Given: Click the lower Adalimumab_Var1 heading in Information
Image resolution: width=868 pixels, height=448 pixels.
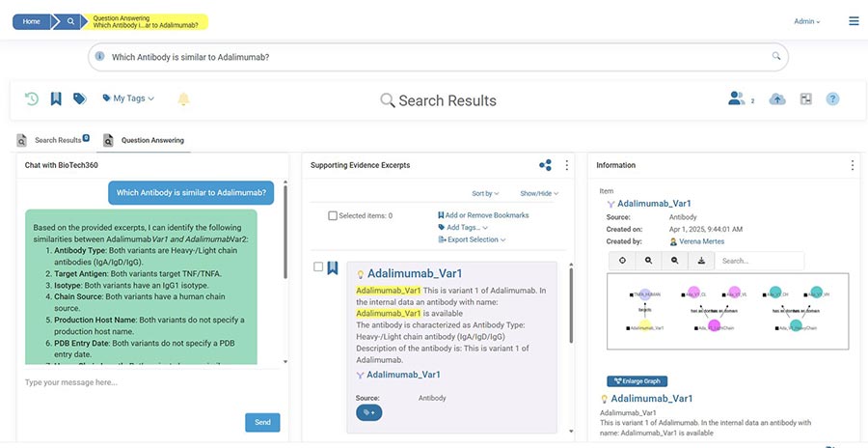Looking at the screenshot, I should click(x=652, y=399).
